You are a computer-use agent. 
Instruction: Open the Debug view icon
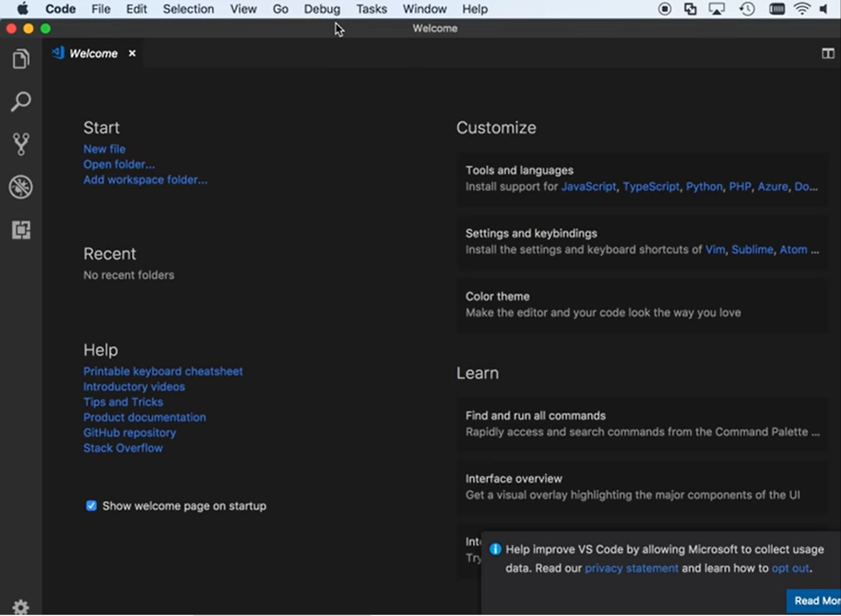tap(21, 187)
